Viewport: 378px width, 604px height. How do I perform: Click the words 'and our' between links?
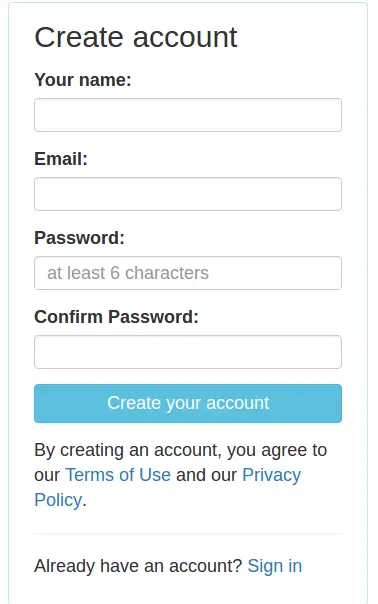click(206, 475)
